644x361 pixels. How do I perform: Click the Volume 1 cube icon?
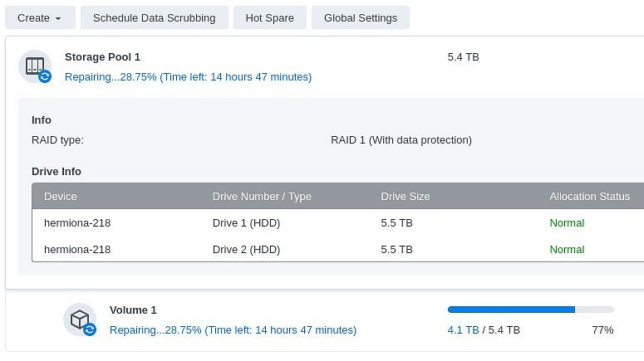pos(78,319)
